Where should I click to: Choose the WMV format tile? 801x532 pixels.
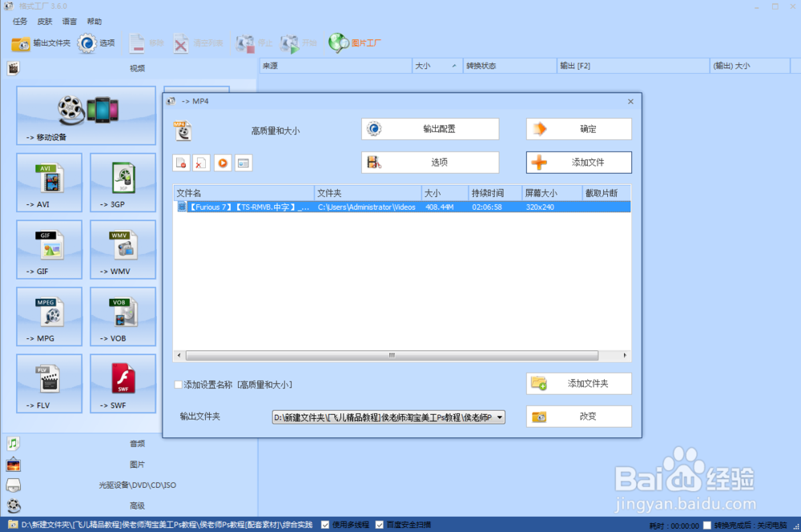[x=123, y=249]
